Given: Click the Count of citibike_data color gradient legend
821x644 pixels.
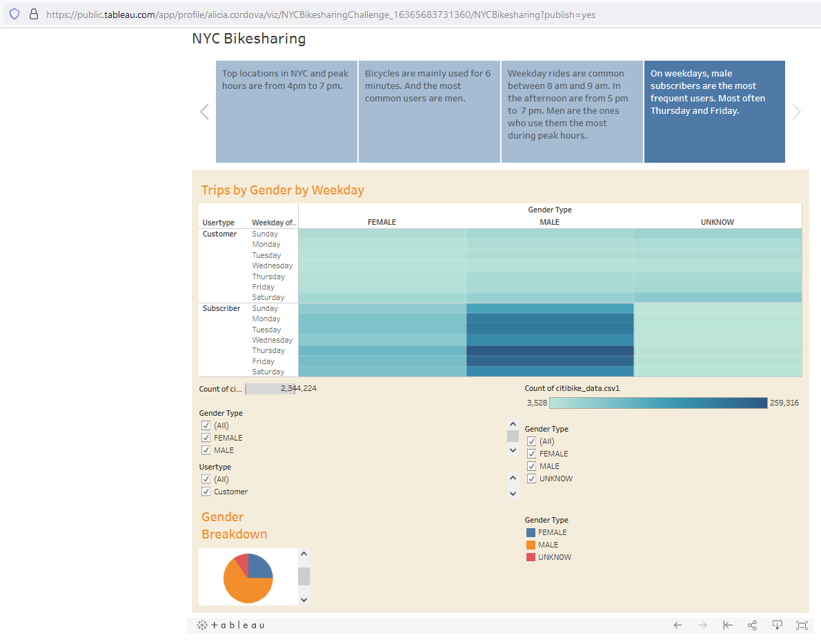Looking at the screenshot, I should click(x=658, y=403).
